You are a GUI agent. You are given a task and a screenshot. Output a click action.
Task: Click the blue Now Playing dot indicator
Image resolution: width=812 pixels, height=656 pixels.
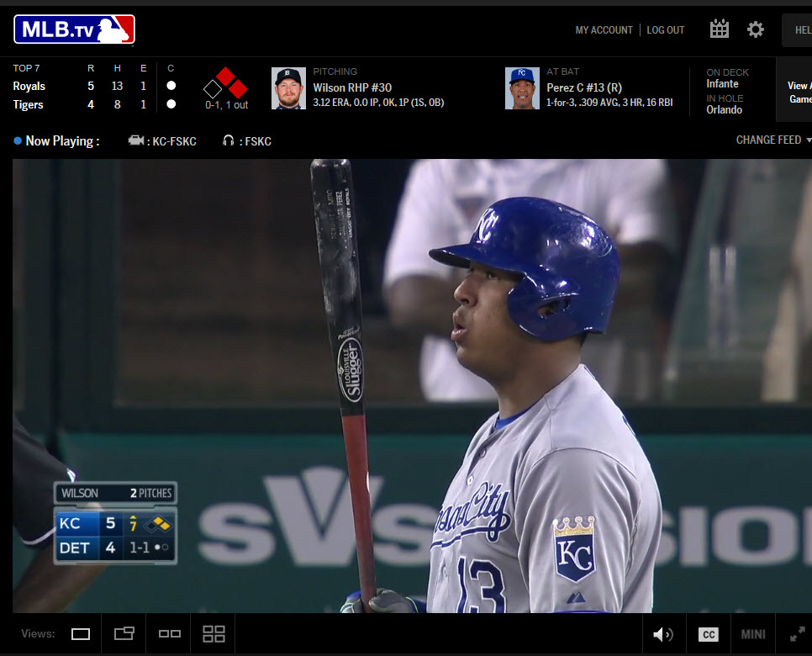click(x=18, y=140)
